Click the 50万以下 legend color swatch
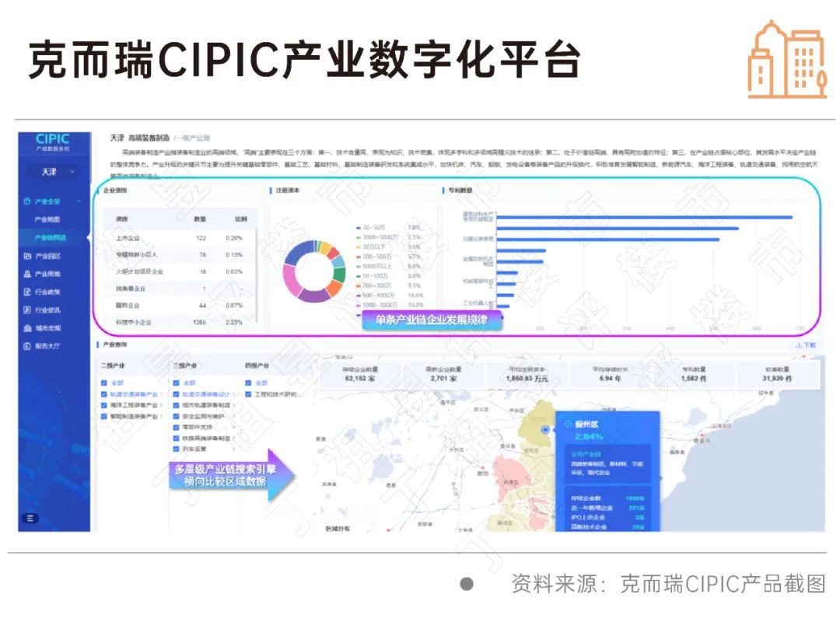 359,247
